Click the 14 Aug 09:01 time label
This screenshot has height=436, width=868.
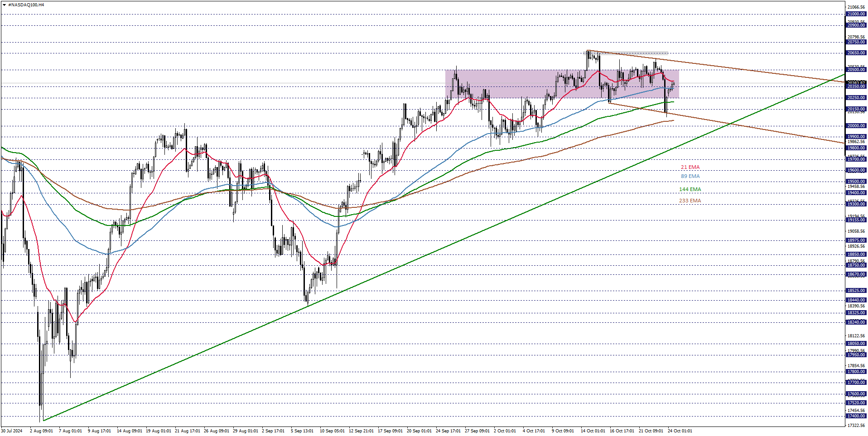point(130,431)
